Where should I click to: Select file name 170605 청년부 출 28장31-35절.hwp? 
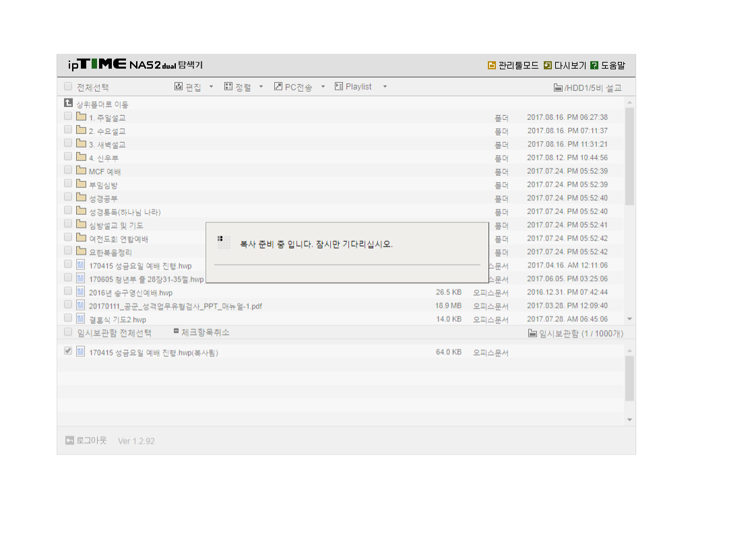point(146,279)
